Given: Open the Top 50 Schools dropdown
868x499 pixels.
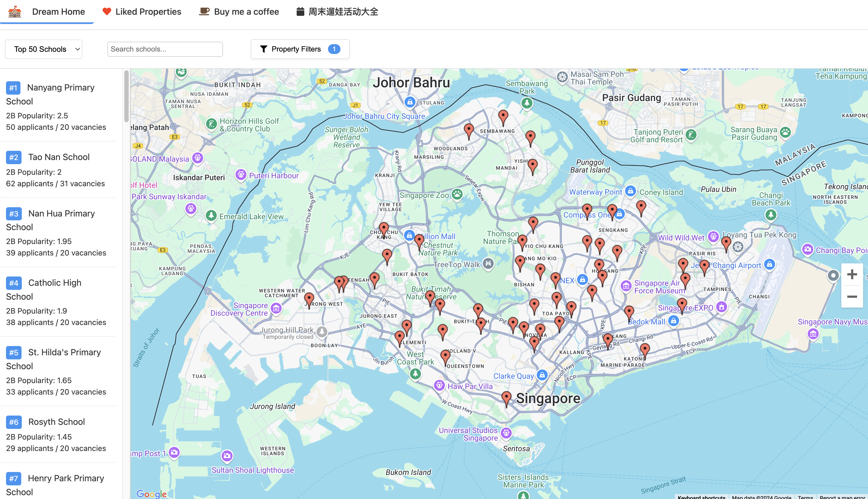Looking at the screenshot, I should click(x=44, y=49).
